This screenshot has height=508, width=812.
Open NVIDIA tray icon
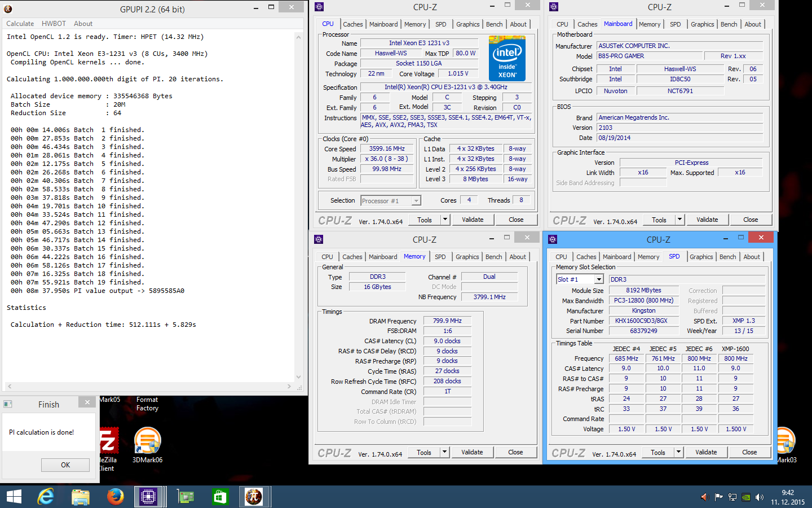pos(746,497)
